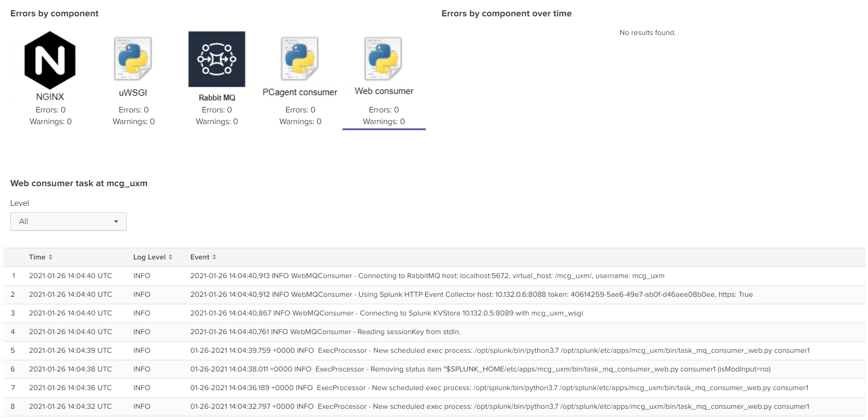868x420 pixels.
Task: Open the Level filter dropdown
Action: [69, 222]
